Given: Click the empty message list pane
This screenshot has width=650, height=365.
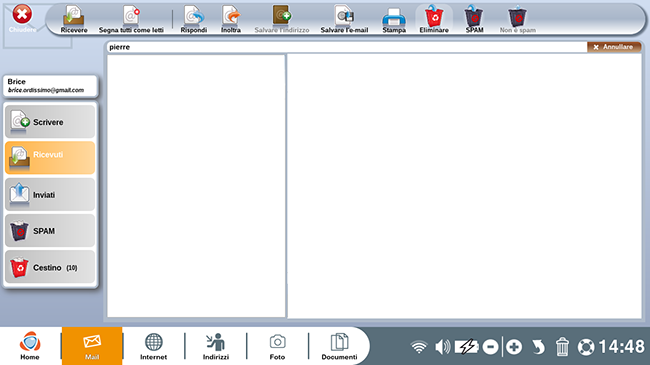Looking at the screenshot, I should point(196,186).
